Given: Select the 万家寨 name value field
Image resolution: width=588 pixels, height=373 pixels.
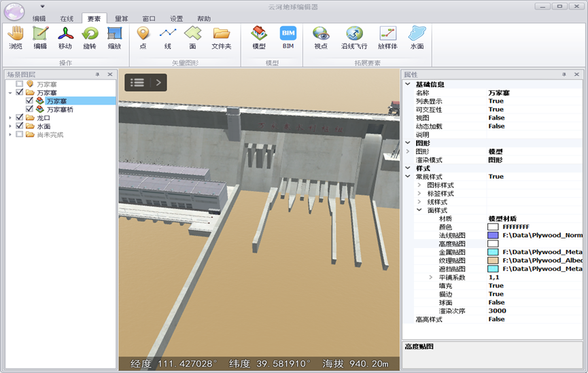Looking at the screenshot, I should tap(535, 92).
